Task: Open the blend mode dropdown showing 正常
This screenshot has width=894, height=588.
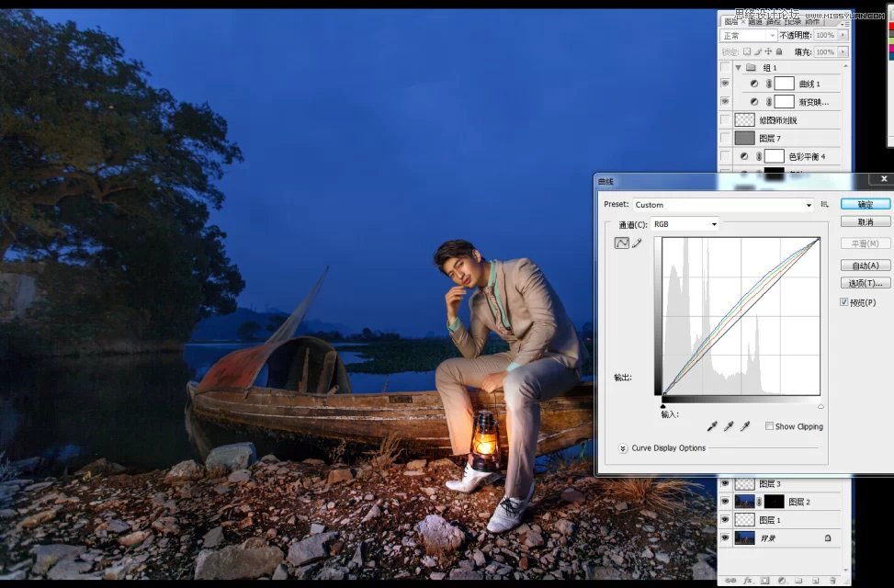Action: point(749,35)
